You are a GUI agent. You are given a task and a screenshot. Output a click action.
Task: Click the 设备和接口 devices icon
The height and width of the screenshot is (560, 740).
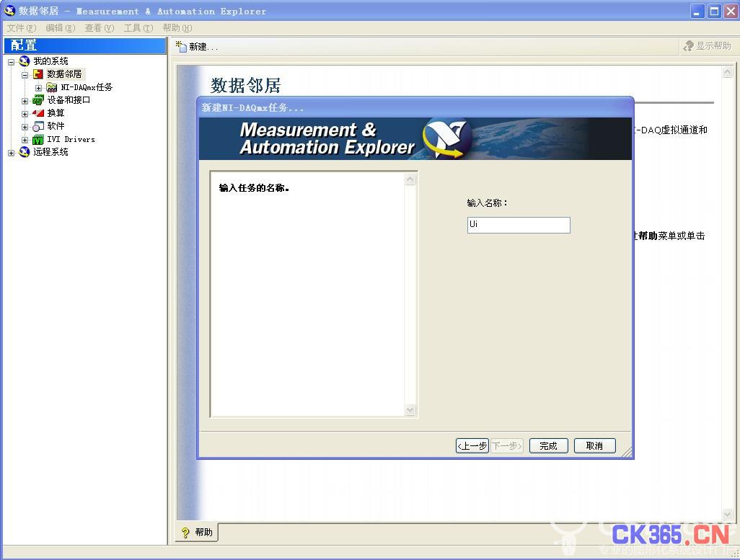[38, 100]
